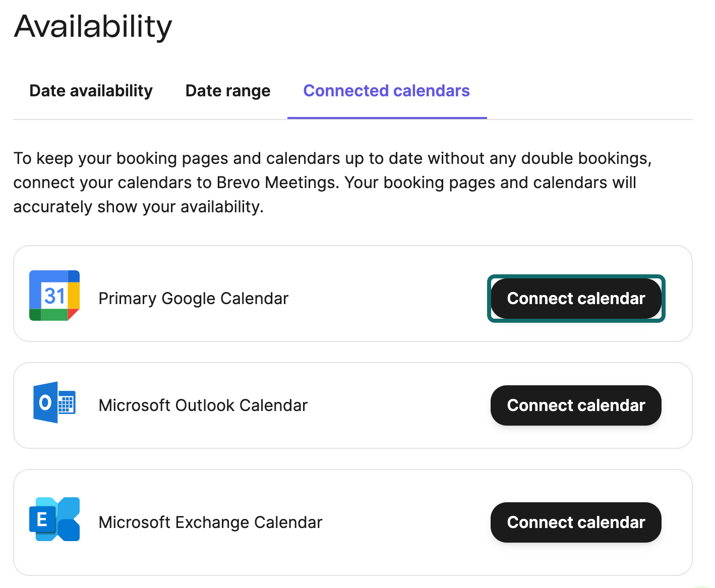The image size is (715, 588).
Task: Click the Microsoft Outlook Calendar label
Action: pos(203,405)
